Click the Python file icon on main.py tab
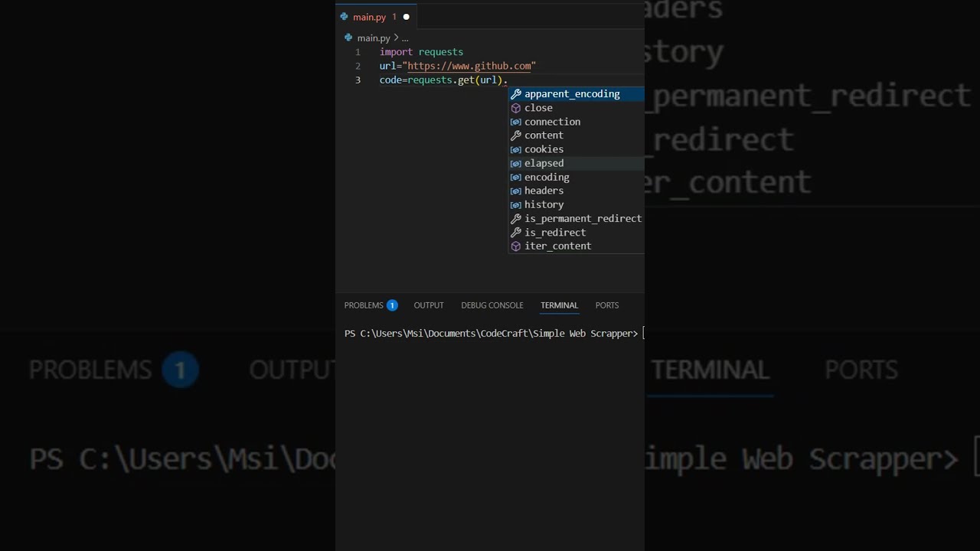The height and width of the screenshot is (551, 980). (x=345, y=17)
